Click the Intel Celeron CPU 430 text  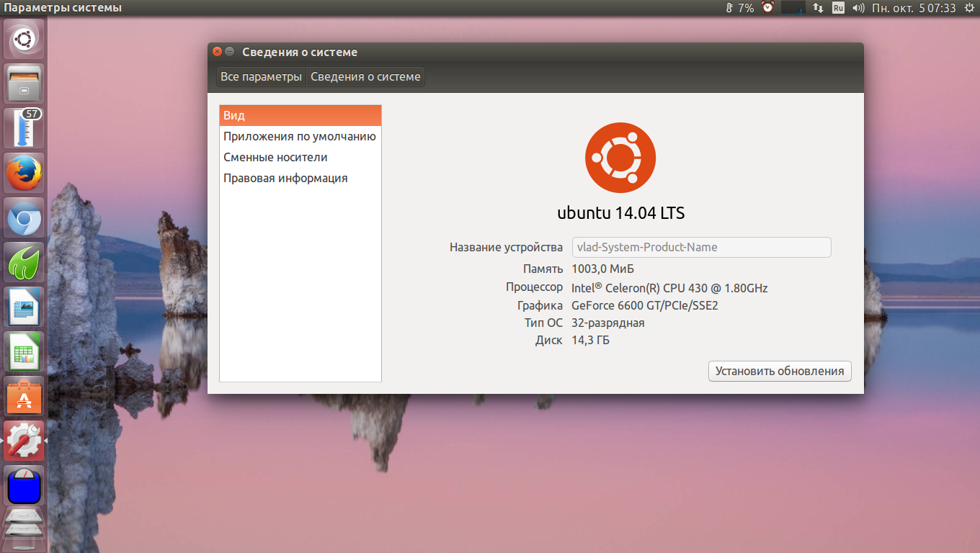coord(669,287)
